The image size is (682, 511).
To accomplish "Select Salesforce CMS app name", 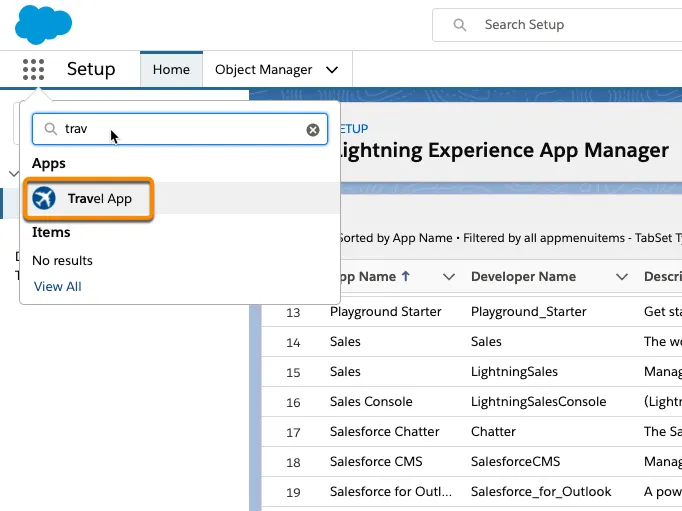I will pos(376,461).
